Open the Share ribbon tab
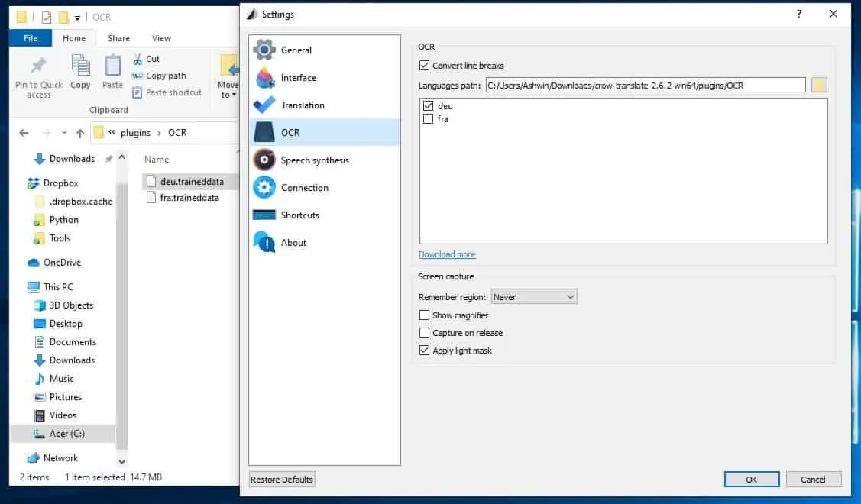This screenshot has width=861, height=504. 118,38
